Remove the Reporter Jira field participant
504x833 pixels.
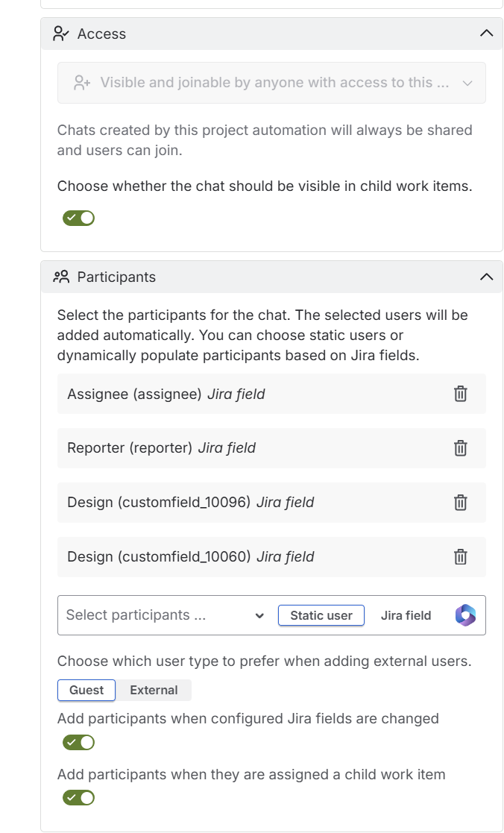point(460,448)
